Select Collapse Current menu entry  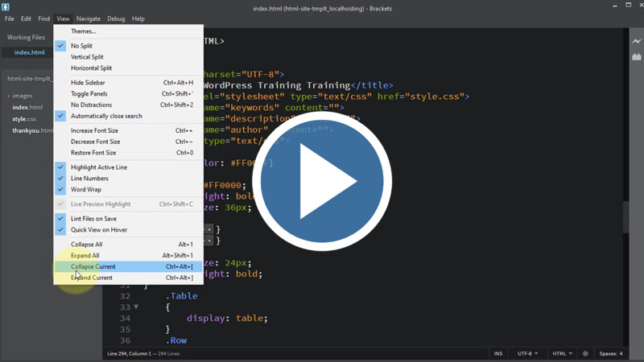(93, 266)
